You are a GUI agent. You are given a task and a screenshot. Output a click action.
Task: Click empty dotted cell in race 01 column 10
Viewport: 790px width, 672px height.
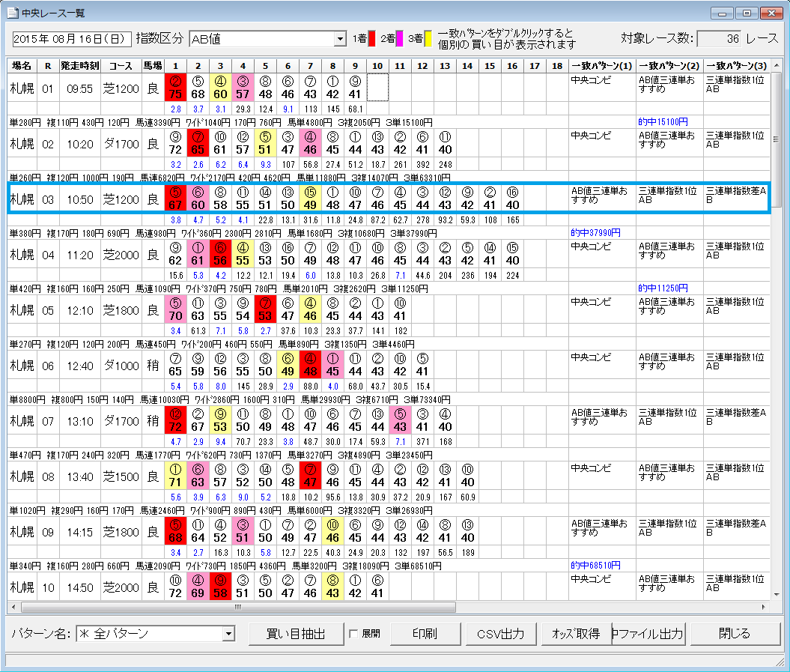[x=377, y=87]
